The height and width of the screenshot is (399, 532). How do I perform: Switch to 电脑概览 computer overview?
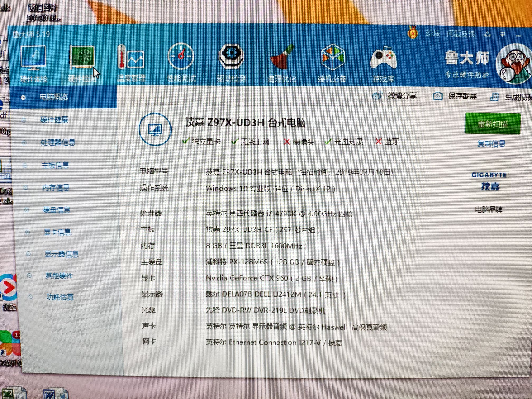54,97
